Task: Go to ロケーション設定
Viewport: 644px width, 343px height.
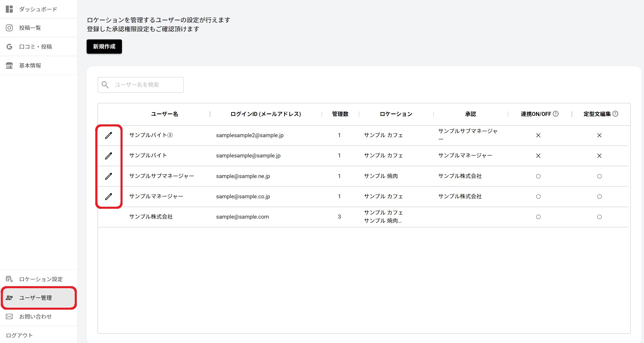Action: click(41, 279)
